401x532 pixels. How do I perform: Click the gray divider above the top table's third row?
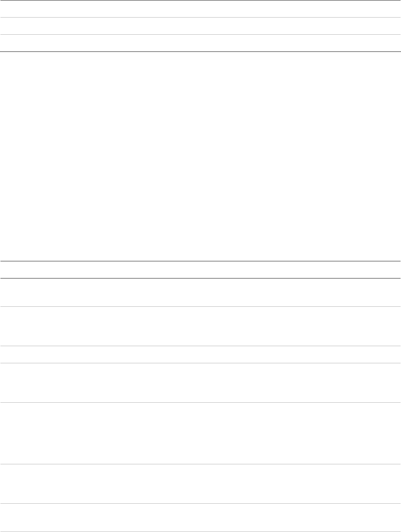coord(200,34)
